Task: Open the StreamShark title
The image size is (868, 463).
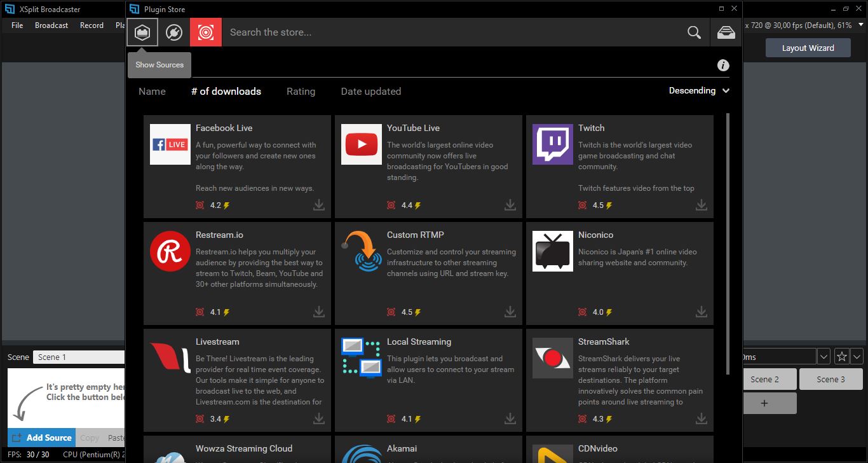Action: pyautogui.click(x=604, y=342)
